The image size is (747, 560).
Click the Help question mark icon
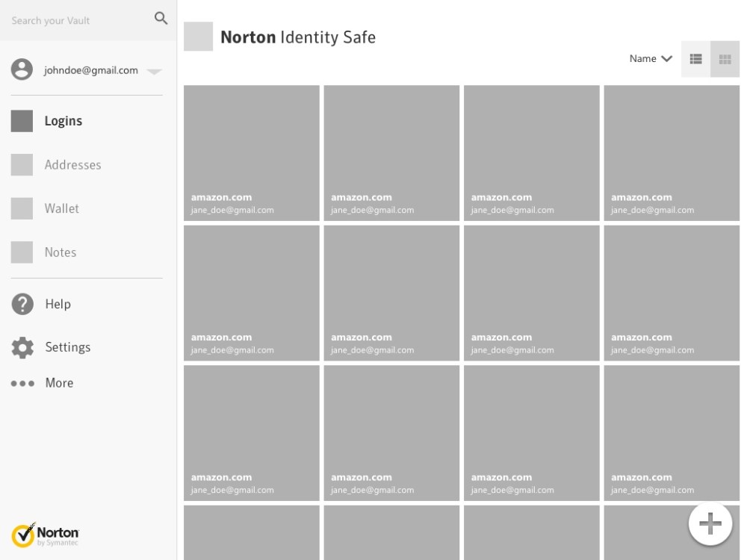(22, 304)
